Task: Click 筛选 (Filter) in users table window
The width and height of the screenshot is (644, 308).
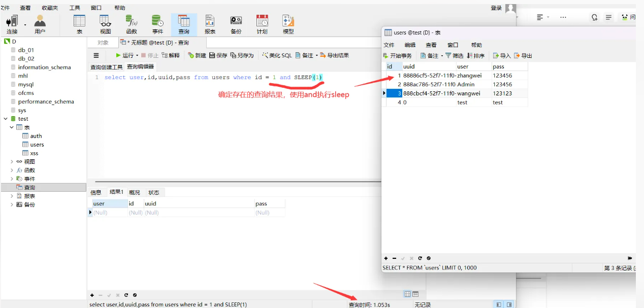Action: (x=455, y=56)
